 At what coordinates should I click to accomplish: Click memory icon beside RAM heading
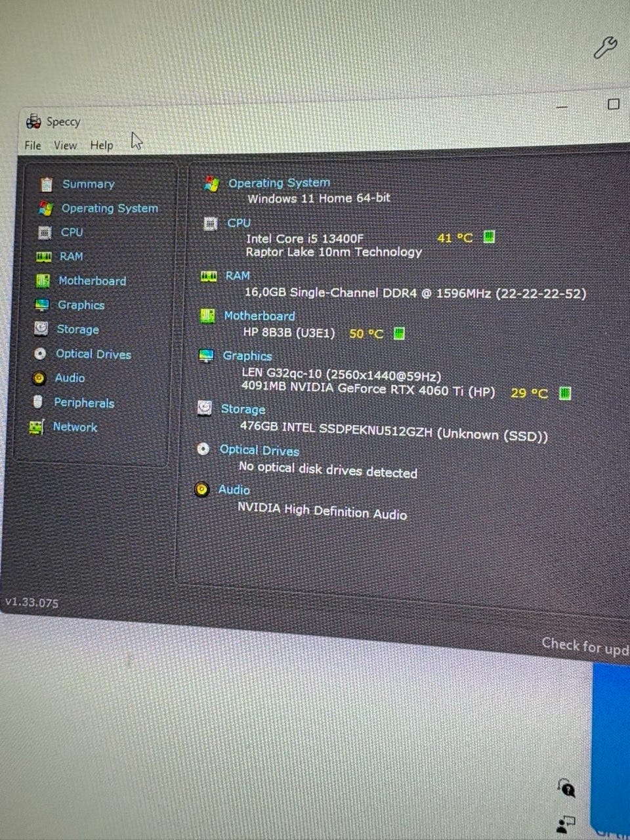point(209,276)
